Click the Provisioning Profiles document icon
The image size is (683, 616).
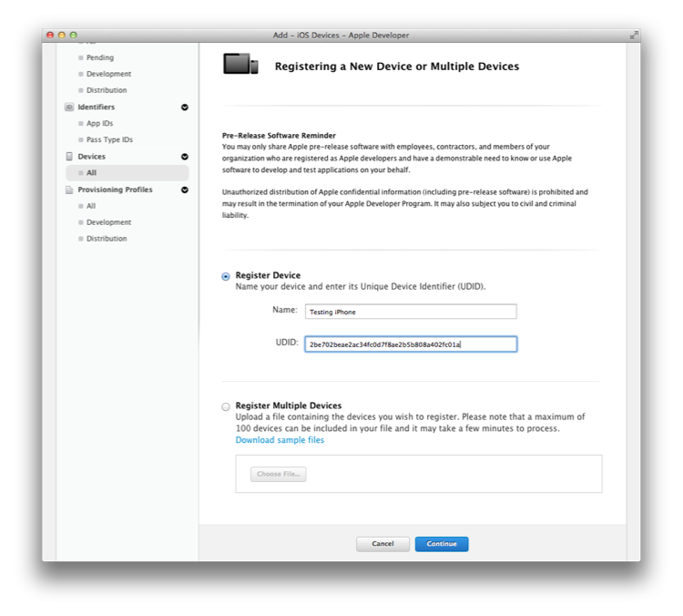click(x=69, y=190)
